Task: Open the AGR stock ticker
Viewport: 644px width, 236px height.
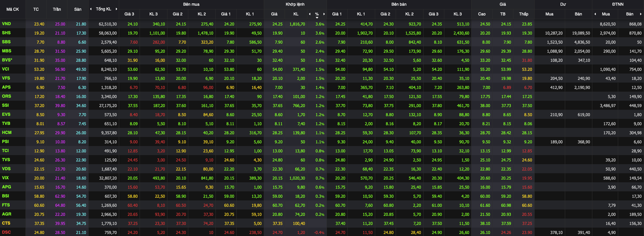Action: [6, 214]
